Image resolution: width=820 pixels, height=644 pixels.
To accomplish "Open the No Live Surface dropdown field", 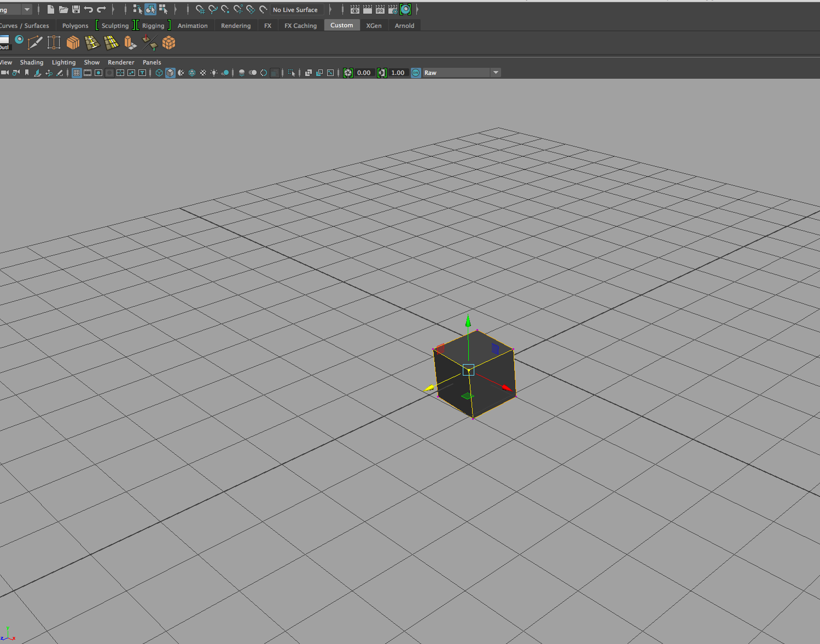I will tap(296, 9).
